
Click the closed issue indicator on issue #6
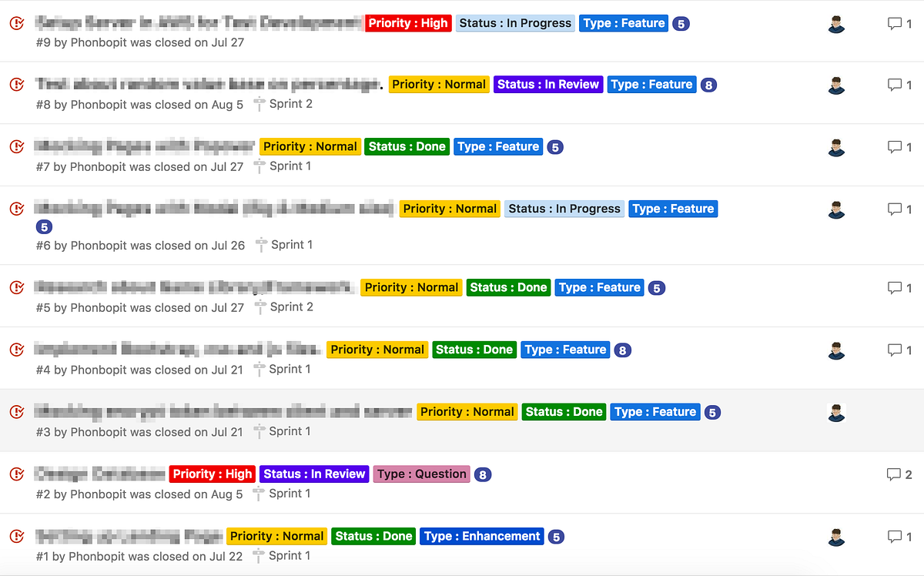(x=18, y=209)
